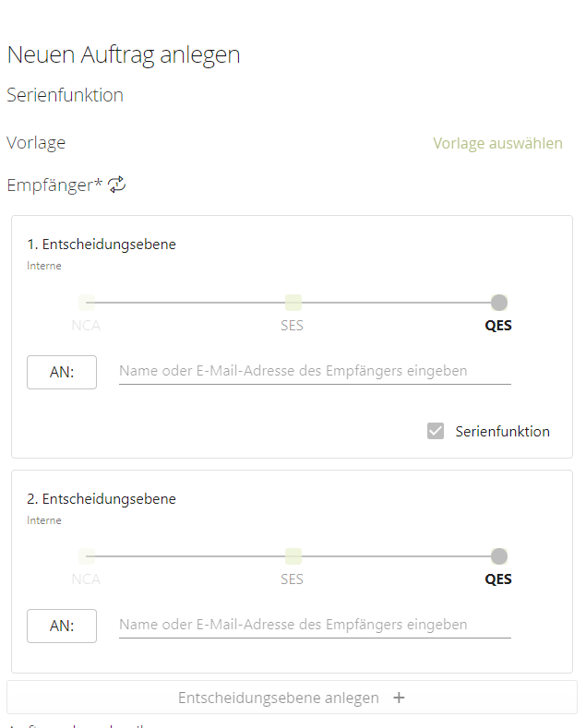Image resolution: width=586 pixels, height=728 pixels.
Task: Click the 2. Entscheidungsebene card title
Action: 102,498
